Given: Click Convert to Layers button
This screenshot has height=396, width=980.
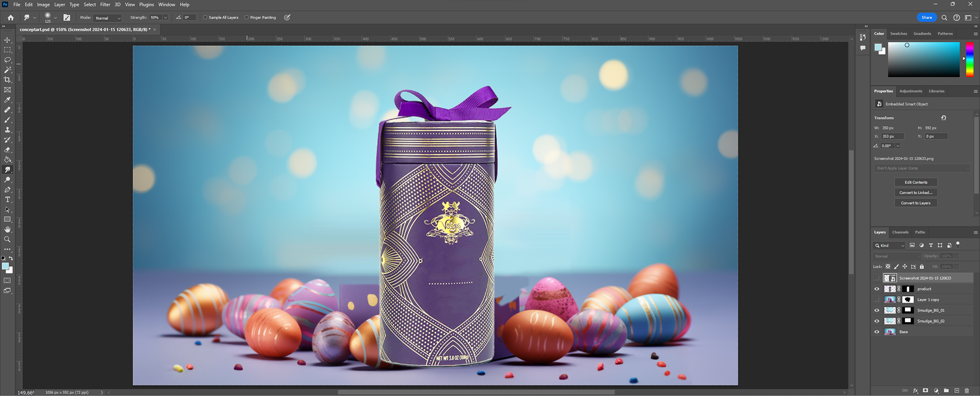Looking at the screenshot, I should (x=916, y=203).
